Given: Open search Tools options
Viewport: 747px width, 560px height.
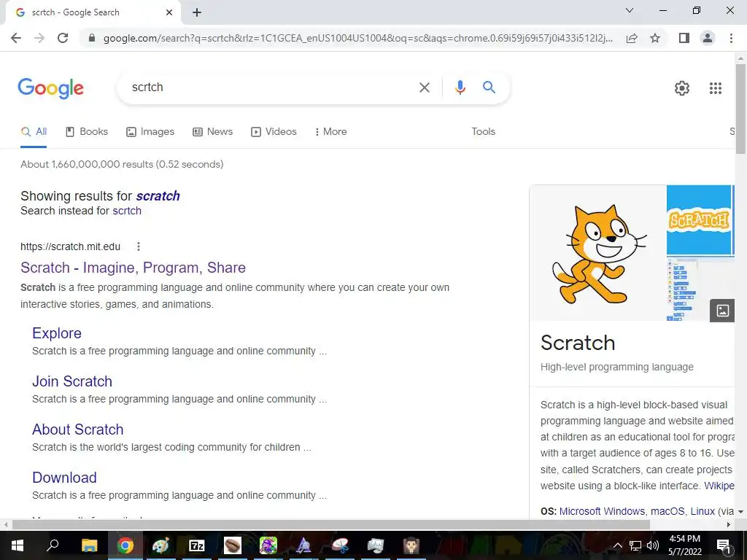Looking at the screenshot, I should click(483, 132).
